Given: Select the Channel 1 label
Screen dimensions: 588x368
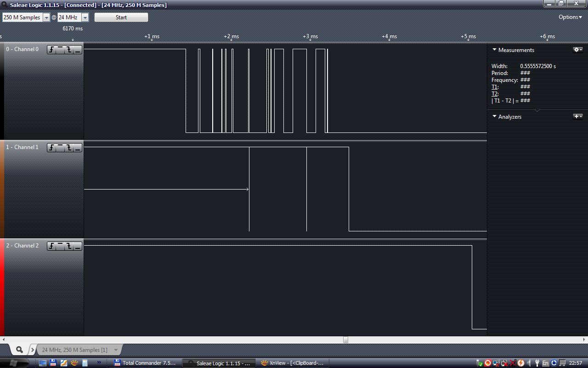Looking at the screenshot, I should pos(22,147).
